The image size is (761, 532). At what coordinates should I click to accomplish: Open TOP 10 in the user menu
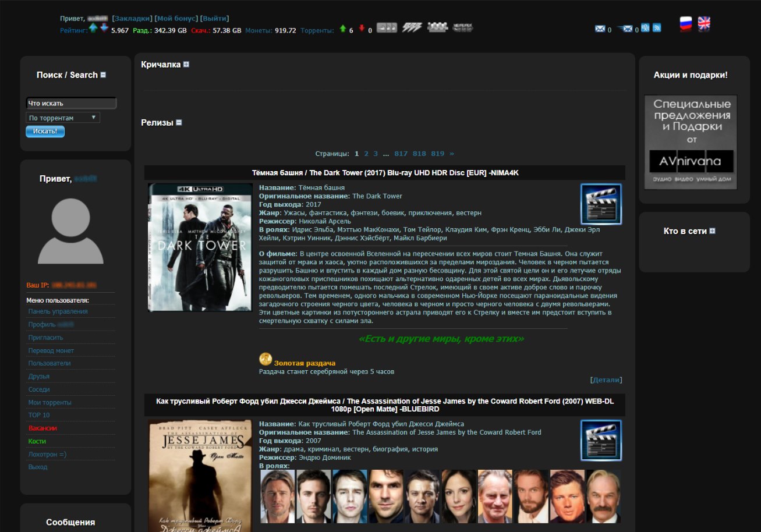pyautogui.click(x=39, y=415)
